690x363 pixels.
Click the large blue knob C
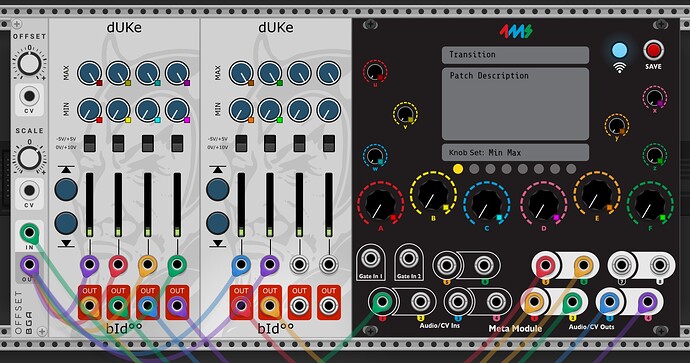point(487,205)
